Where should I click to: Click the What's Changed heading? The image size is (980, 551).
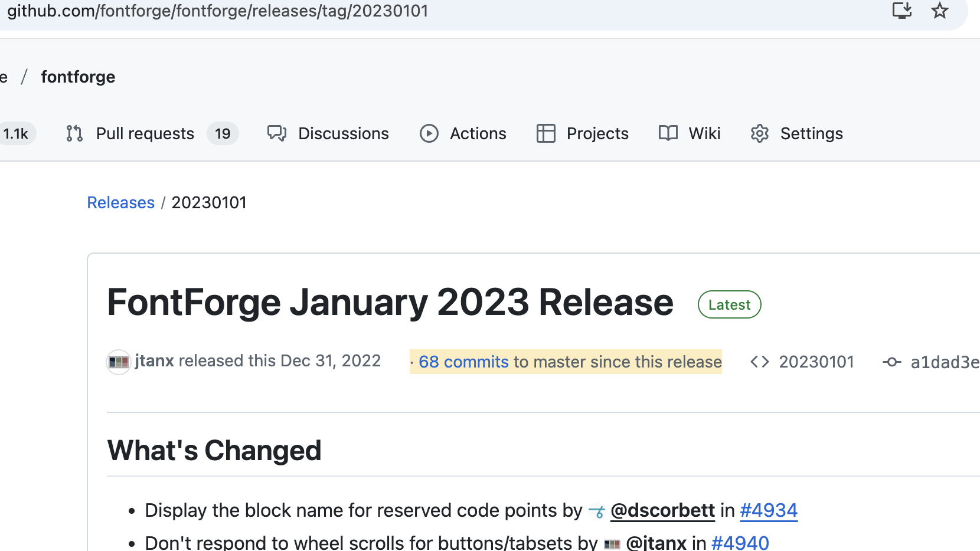coord(214,451)
